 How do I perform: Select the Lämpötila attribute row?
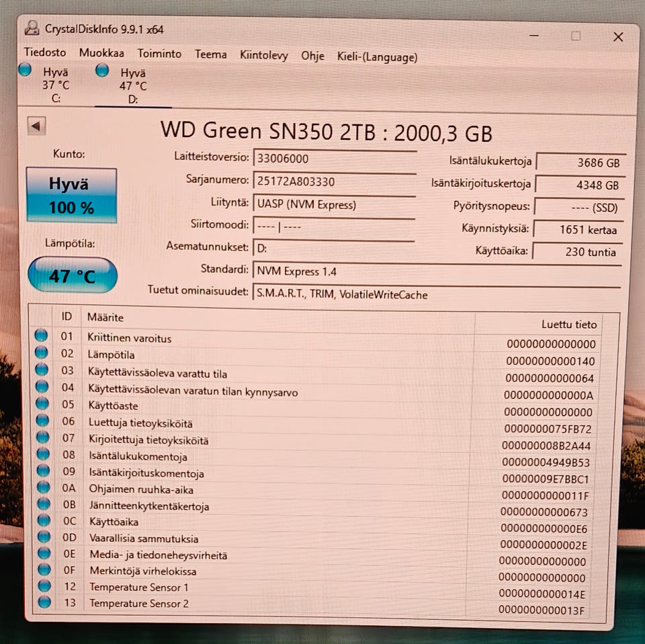point(316,356)
